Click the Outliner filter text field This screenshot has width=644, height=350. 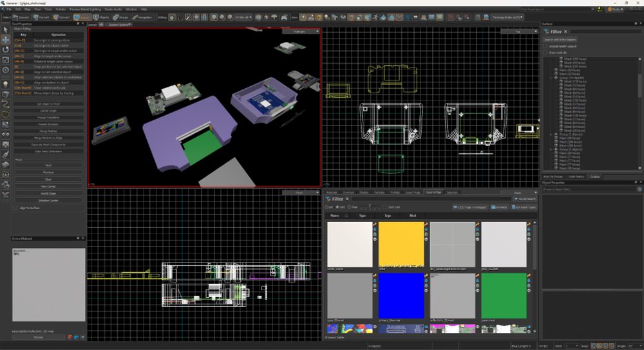click(x=605, y=32)
